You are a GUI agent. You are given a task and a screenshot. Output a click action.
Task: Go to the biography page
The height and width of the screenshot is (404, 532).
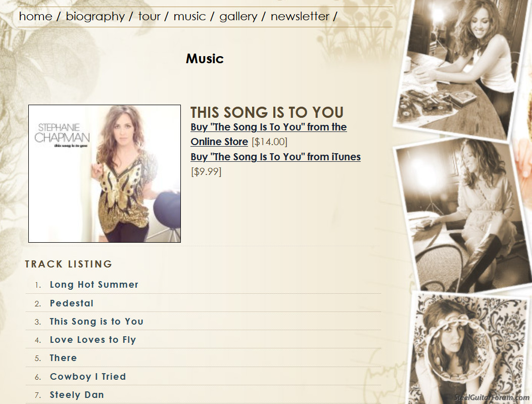pyautogui.click(x=95, y=17)
